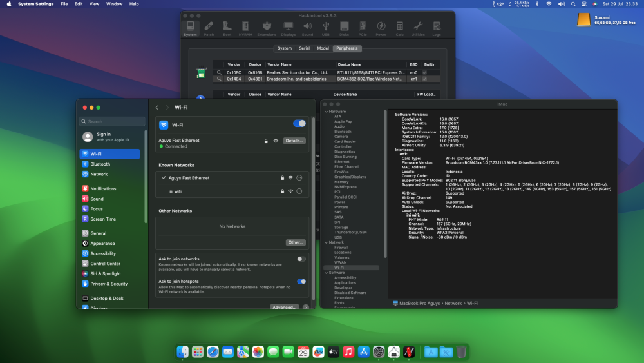Open the Trash in the Dock
Viewport: 644px width, 363px height.
point(461,352)
